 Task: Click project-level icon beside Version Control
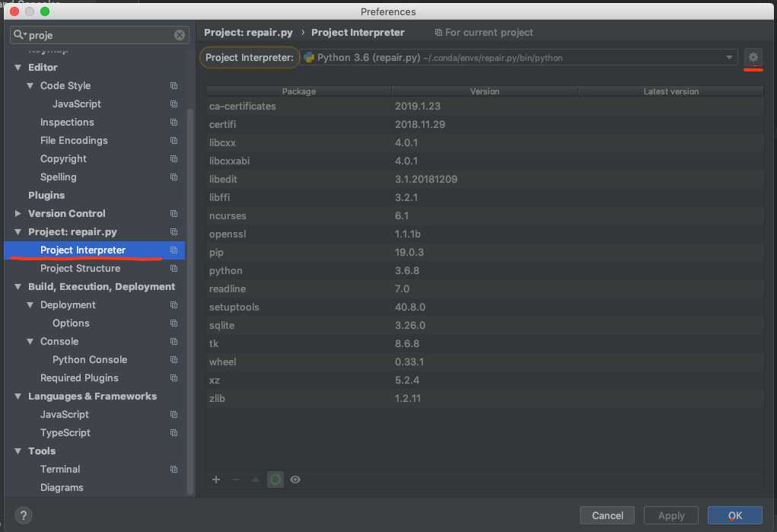174,213
